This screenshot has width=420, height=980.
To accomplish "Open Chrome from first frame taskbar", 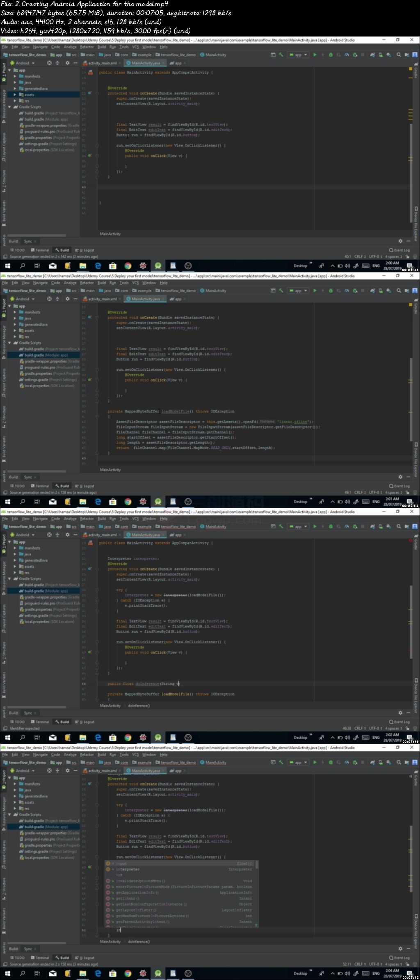I will point(128,266).
